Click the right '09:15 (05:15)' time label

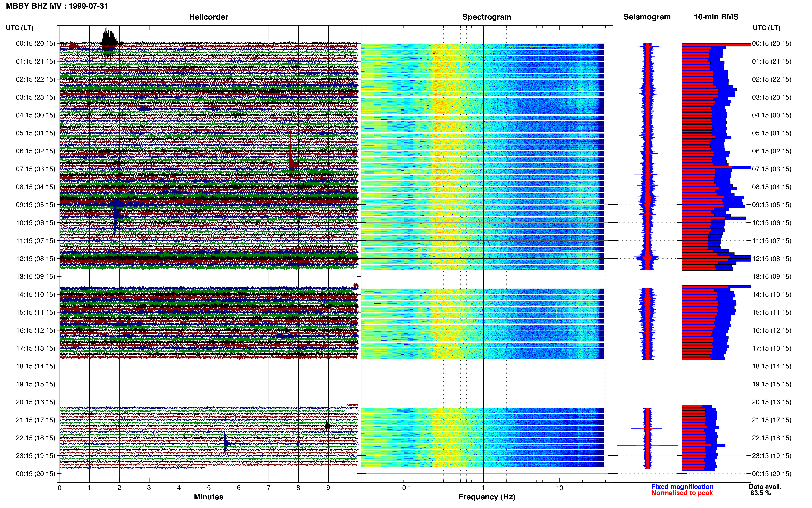[x=772, y=205]
